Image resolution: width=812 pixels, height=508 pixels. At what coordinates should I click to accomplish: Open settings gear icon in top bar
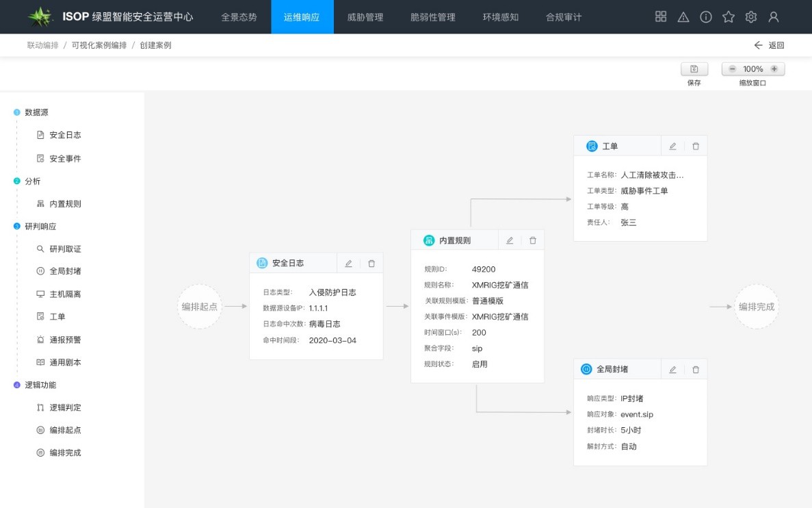point(750,17)
